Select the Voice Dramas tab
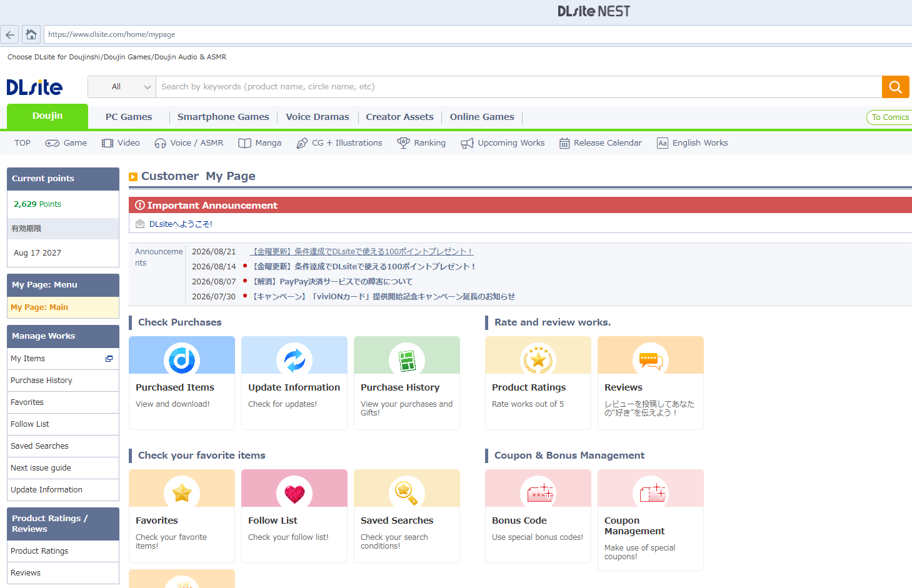 point(318,117)
